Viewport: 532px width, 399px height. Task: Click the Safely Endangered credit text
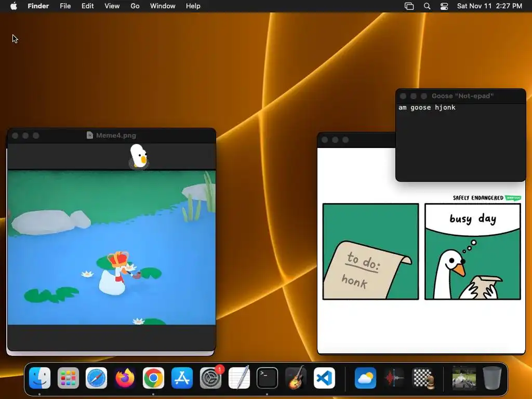(478, 198)
